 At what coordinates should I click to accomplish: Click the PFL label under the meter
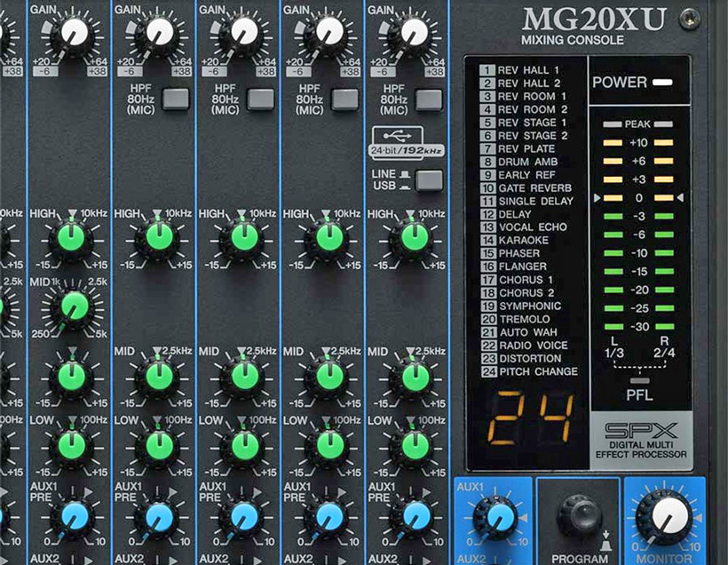[639, 395]
